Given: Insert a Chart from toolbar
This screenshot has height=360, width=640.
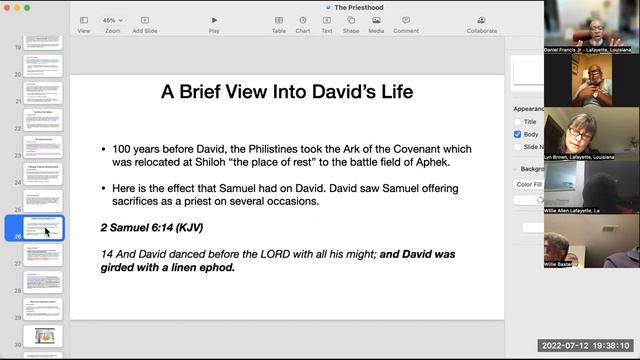Looking at the screenshot, I should pos(303,20).
